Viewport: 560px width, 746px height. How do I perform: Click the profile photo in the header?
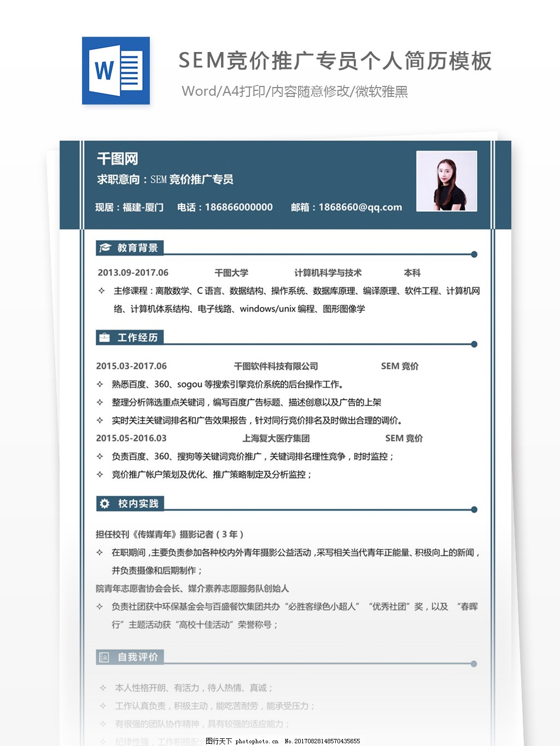(x=447, y=181)
